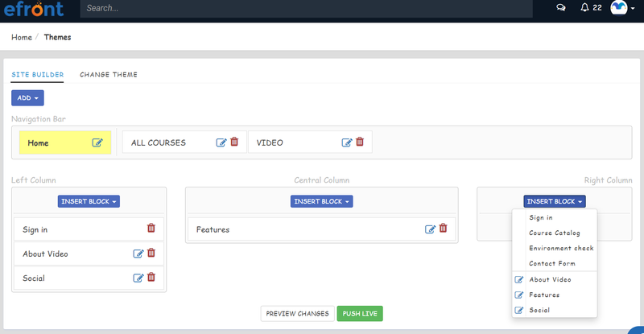Click edit icon beside Features in dropdown
Screen dimensions: 644x334
[x=519, y=295]
